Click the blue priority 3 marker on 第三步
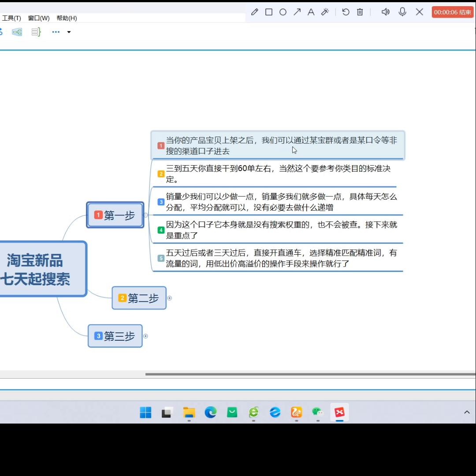The image size is (476, 476). point(98,336)
